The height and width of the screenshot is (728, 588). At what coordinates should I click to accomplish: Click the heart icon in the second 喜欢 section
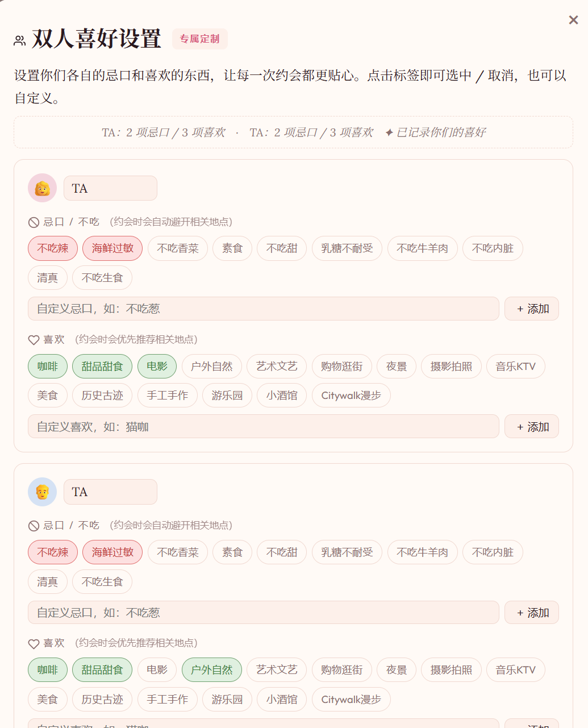tap(34, 643)
